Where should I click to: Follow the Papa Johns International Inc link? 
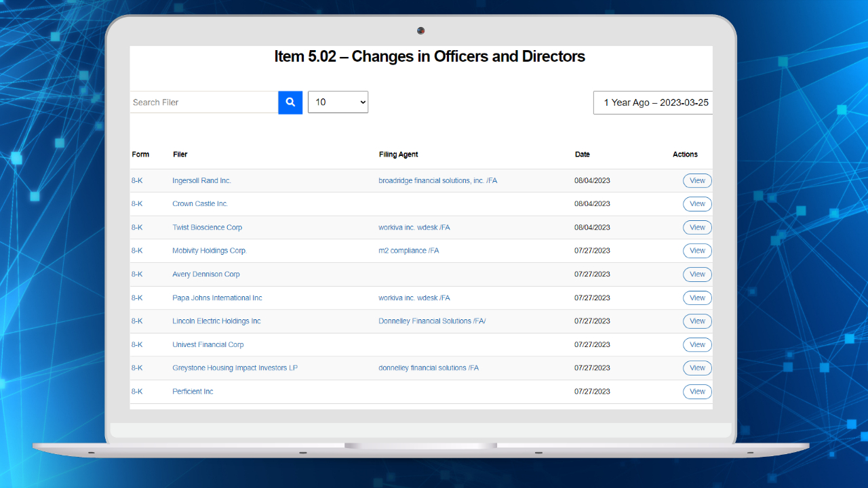217,298
